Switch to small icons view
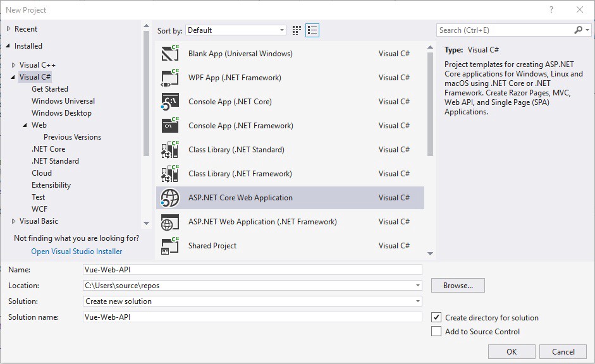This screenshot has height=364, width=595. (297, 30)
